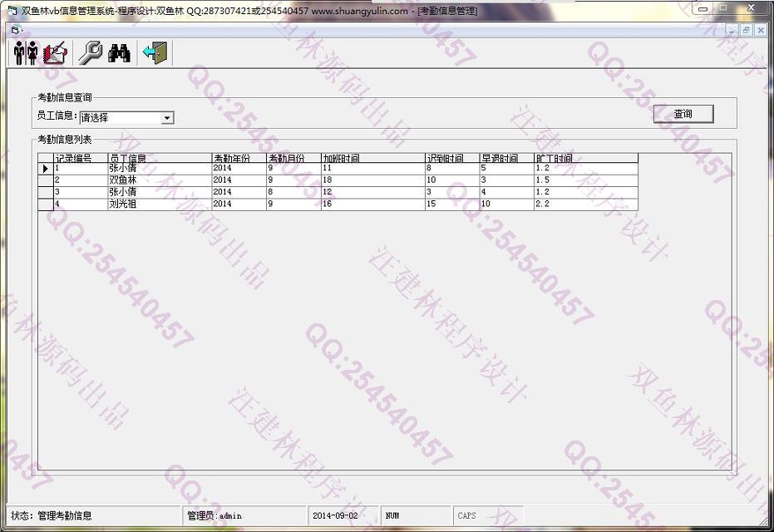
Task: Open the 员工信息 dropdown arrow
Action: (167, 118)
